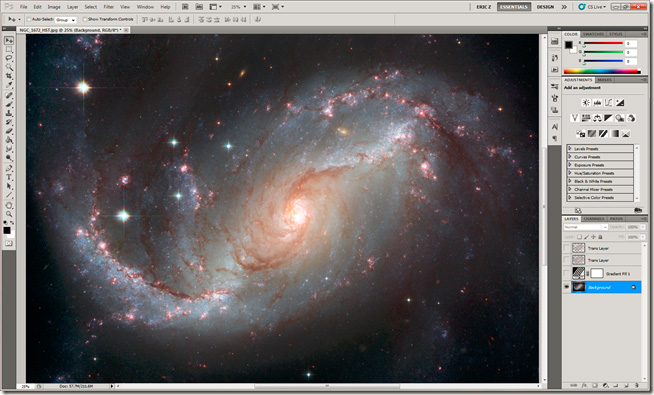
Task: Open the Image menu
Action: tap(54, 7)
